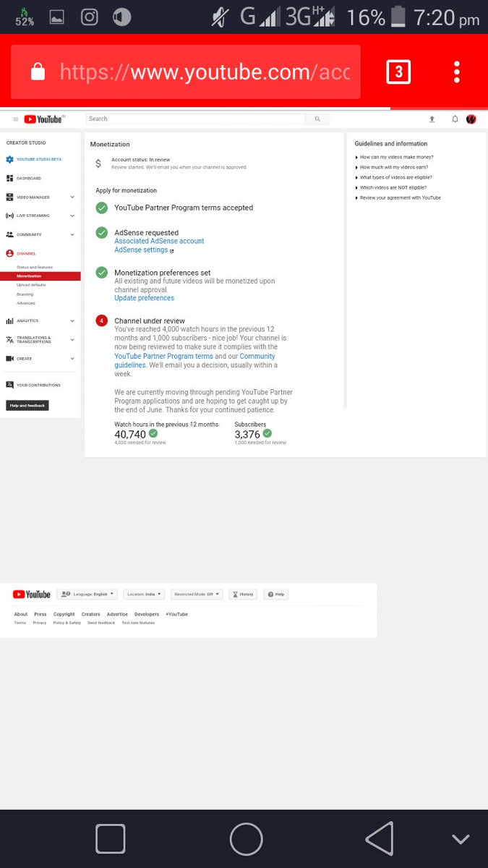Image resolution: width=488 pixels, height=868 pixels.
Task: Tap the Android back navigation button
Action: point(380,840)
